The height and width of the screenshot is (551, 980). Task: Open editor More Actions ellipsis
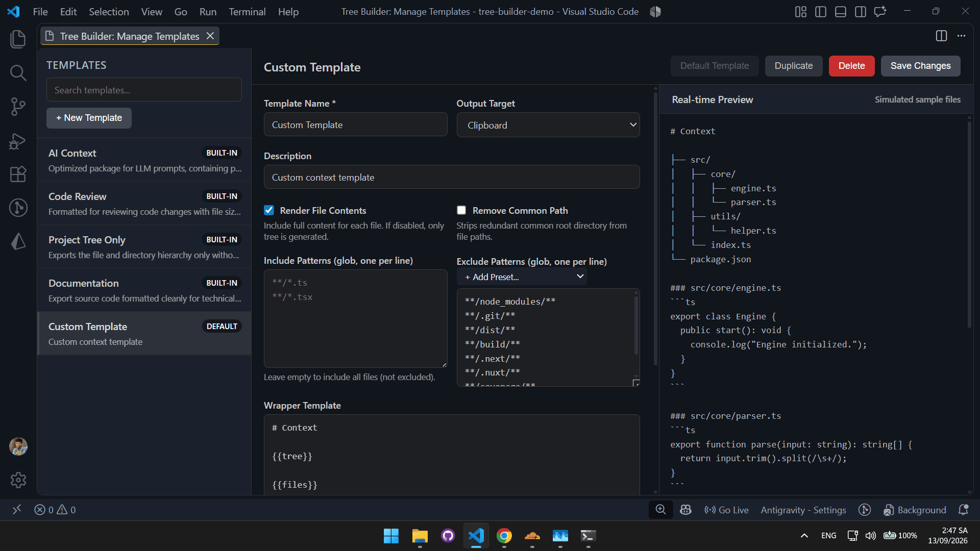tap(961, 36)
